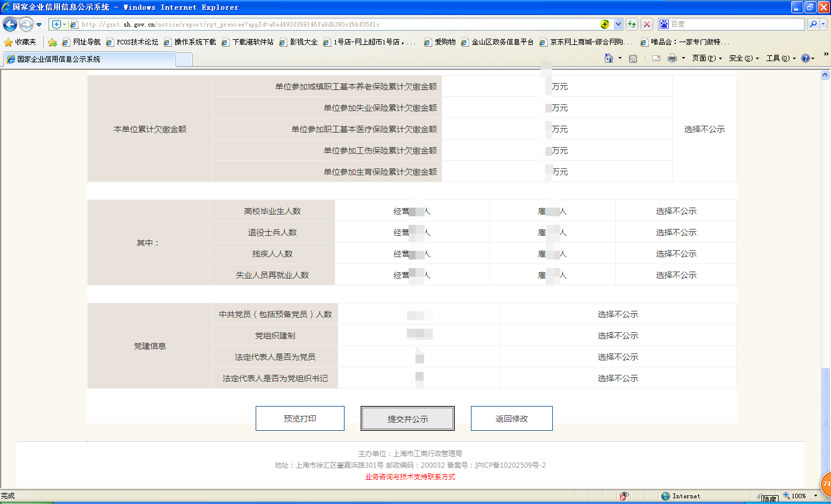
Task: Click the search magnifier icon
Action: click(813, 24)
